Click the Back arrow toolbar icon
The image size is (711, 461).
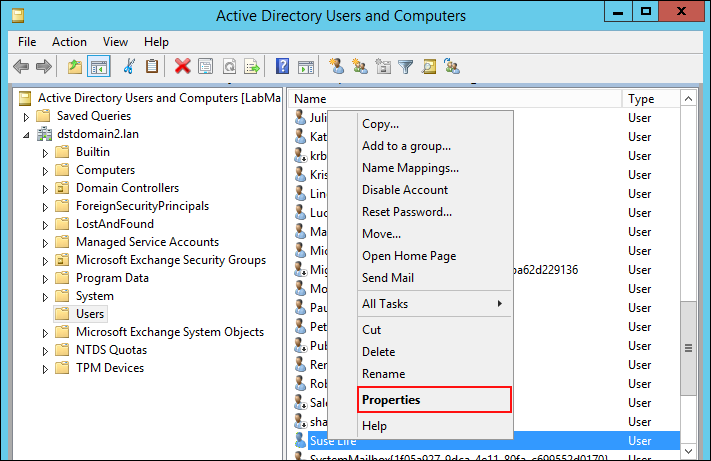coord(21,67)
